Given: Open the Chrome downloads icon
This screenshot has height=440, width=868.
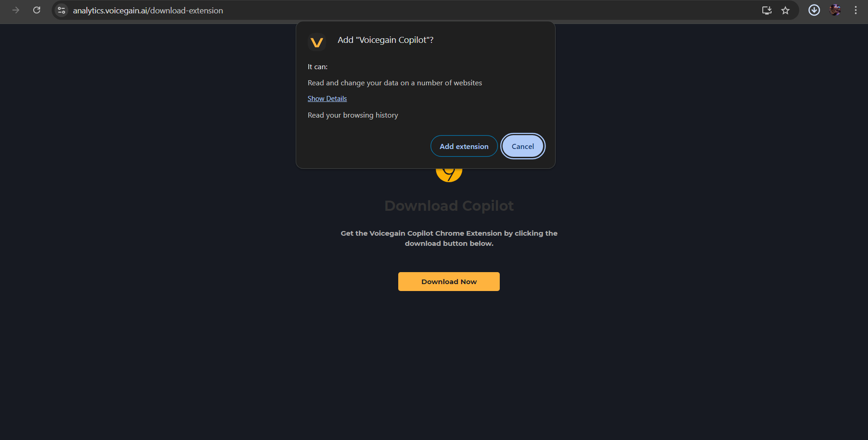Looking at the screenshot, I should (x=814, y=10).
